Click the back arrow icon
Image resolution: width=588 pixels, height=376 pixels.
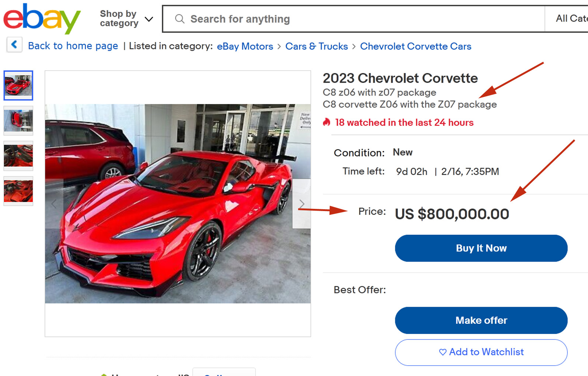click(14, 45)
